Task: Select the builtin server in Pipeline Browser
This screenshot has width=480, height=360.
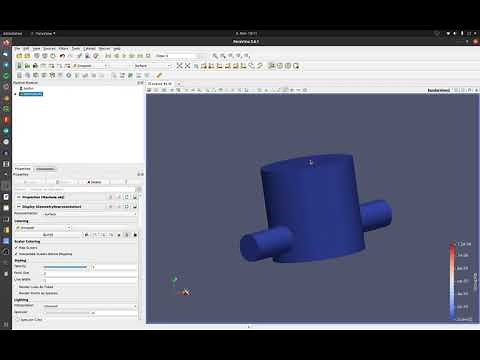Action: [27, 88]
